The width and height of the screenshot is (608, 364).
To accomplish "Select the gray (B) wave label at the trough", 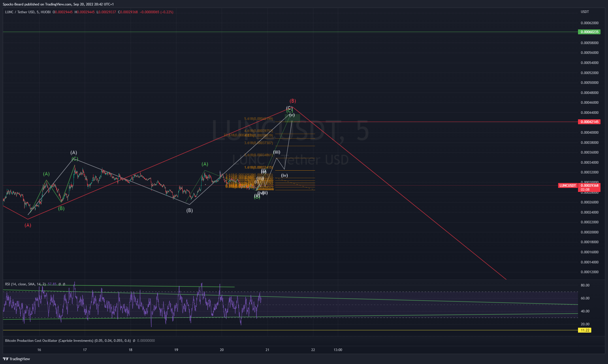I will [189, 211].
